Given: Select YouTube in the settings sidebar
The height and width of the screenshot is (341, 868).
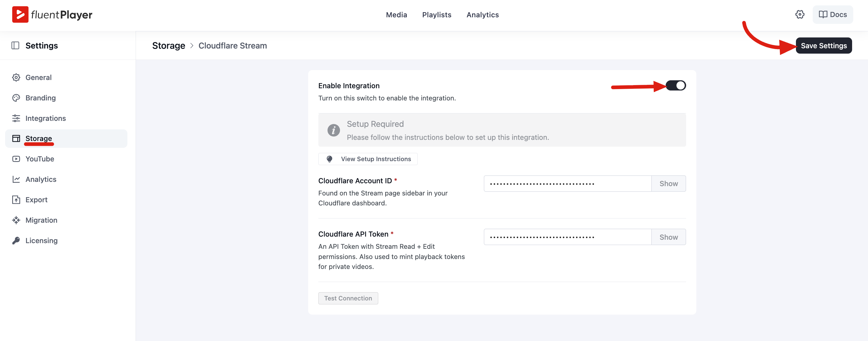Looking at the screenshot, I should point(66,159).
